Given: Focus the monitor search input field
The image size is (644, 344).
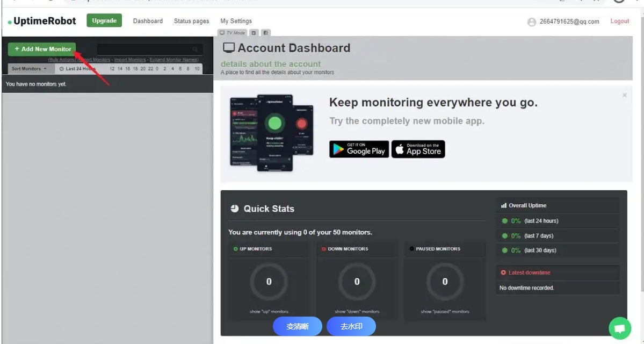Looking at the screenshot, I should click(150, 49).
